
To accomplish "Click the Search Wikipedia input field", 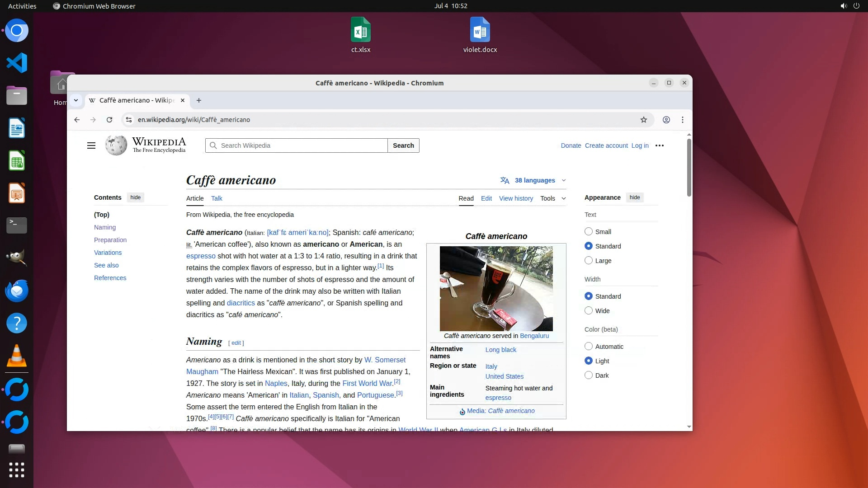I will pos(301,145).
